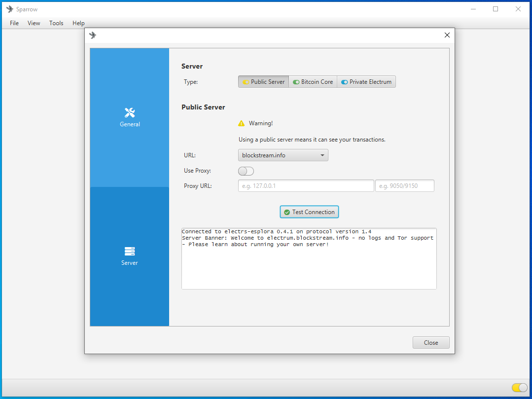Click the green check icon on Test Connection
The width and height of the screenshot is (532, 399).
click(x=286, y=212)
